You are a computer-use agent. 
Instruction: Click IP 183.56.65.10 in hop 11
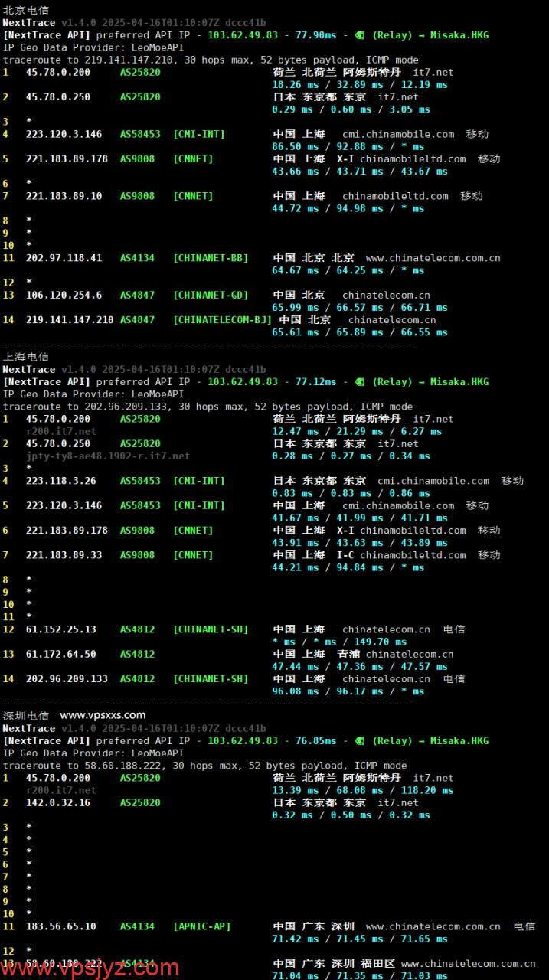point(61,926)
